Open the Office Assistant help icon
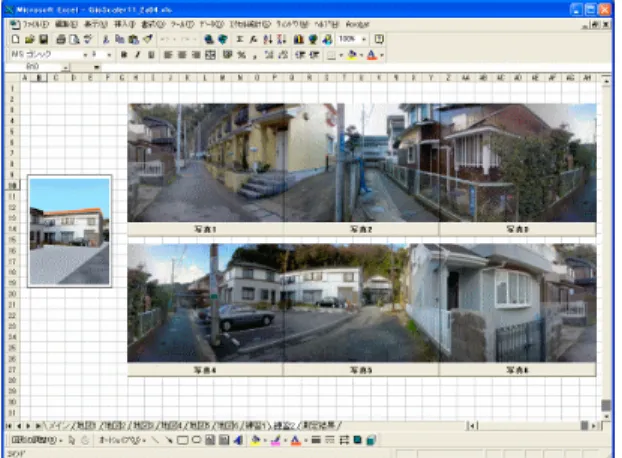Viewport: 622px width, 458px height. pyautogui.click(x=379, y=39)
